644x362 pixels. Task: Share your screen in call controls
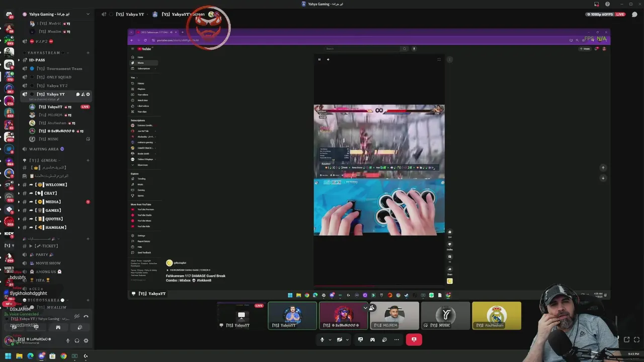click(x=360, y=339)
